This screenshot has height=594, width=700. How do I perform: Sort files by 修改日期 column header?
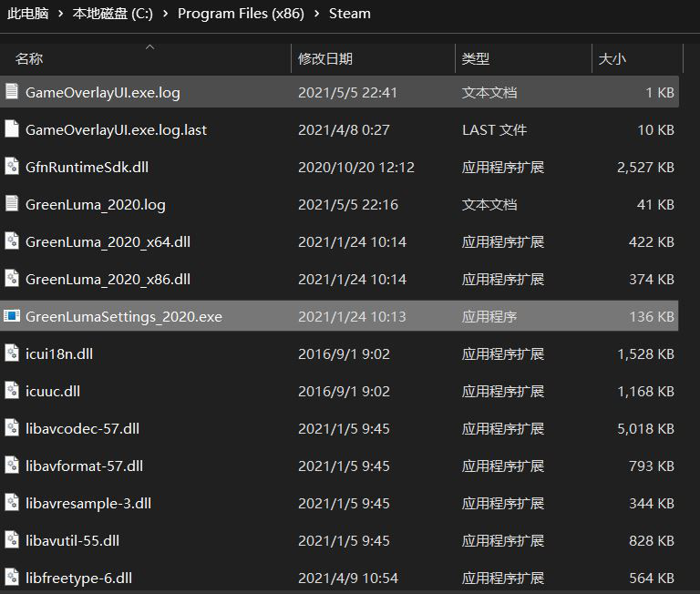pyautogui.click(x=325, y=58)
